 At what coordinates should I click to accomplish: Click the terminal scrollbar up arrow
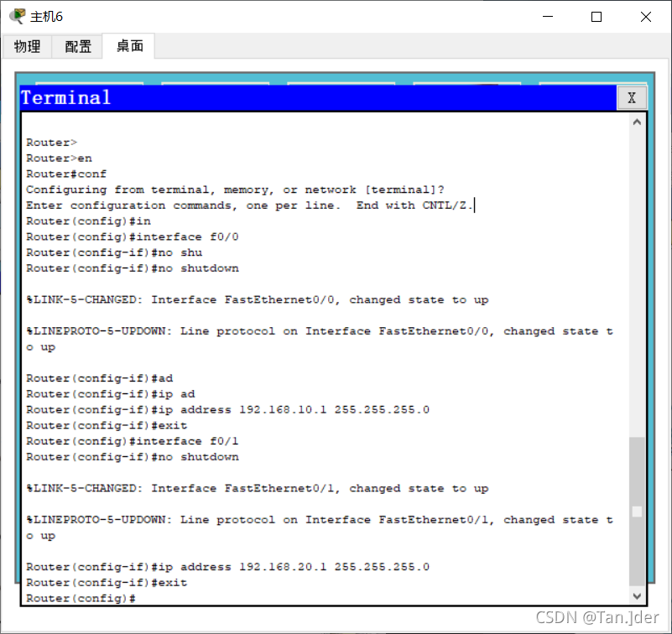pyautogui.click(x=637, y=122)
